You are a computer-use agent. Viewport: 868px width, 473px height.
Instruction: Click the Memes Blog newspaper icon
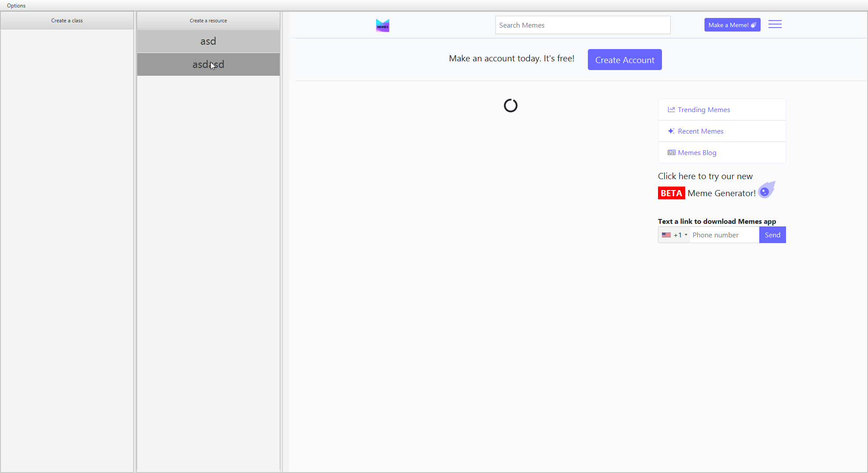[671, 152]
